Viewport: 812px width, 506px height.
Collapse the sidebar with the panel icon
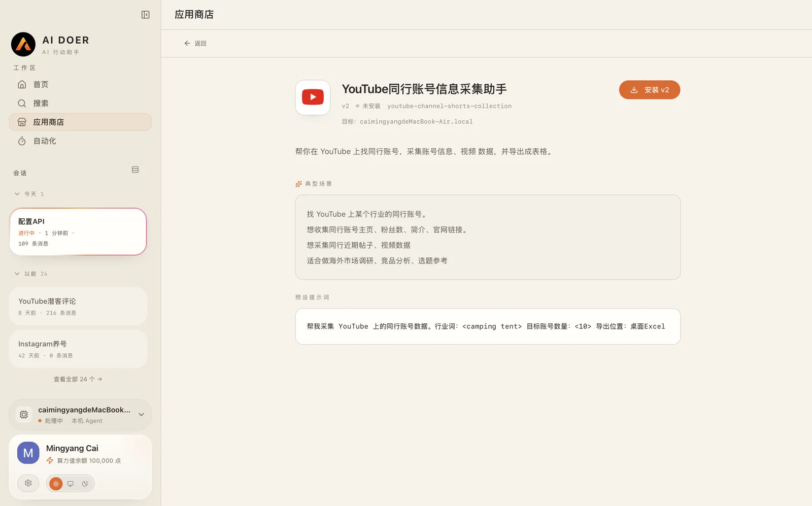[145, 15]
